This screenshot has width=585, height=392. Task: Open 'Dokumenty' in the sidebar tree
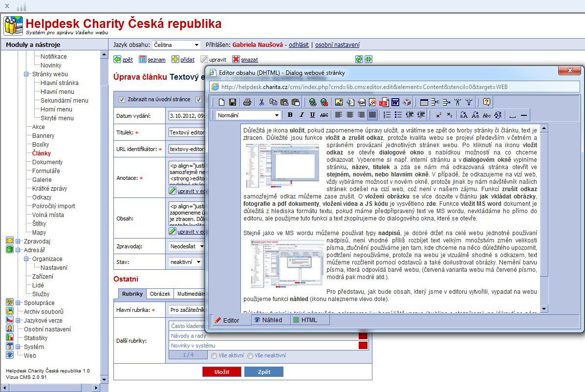point(47,162)
